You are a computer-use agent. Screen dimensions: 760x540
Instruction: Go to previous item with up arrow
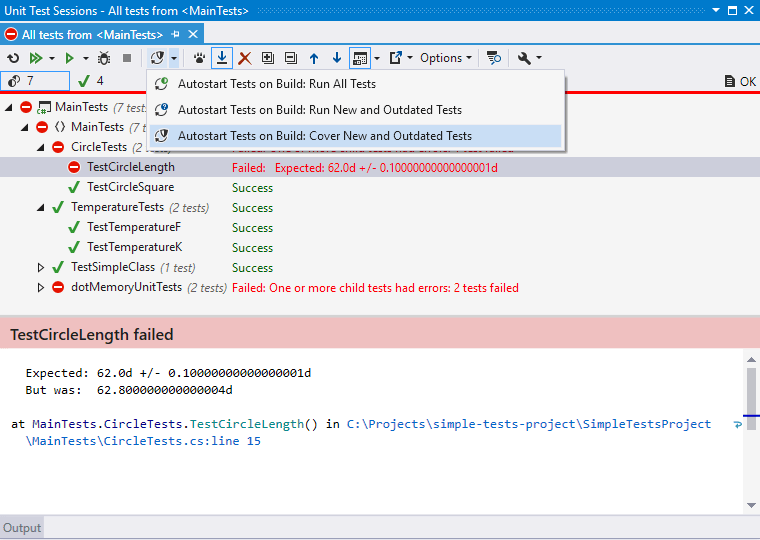pyautogui.click(x=313, y=58)
